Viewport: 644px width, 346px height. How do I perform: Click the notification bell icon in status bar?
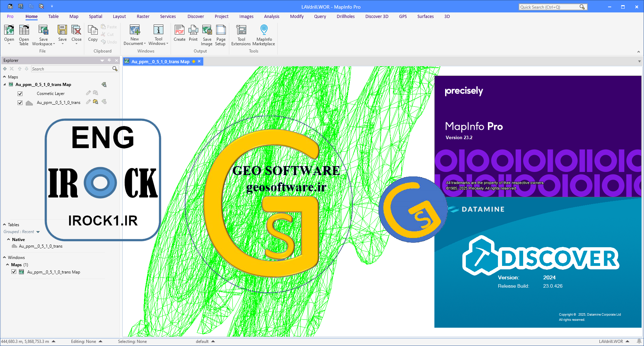tap(639, 342)
